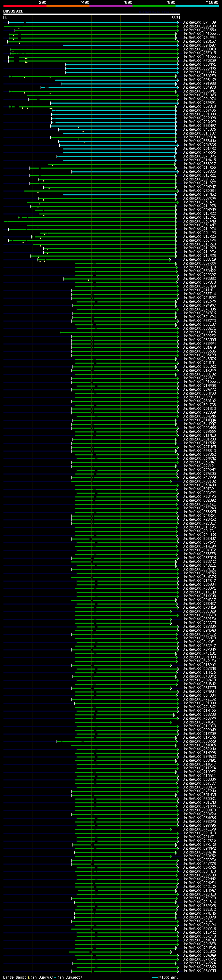Select hit label UniRef100_Q1NR58
Screen dimensions: 222x980
coord(199,386)
